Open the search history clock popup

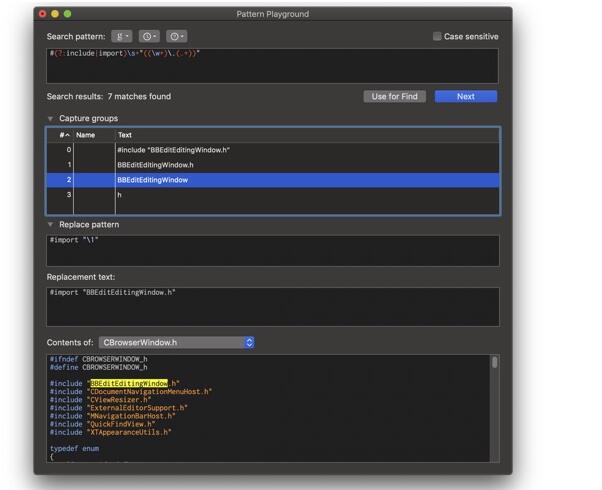tap(149, 36)
